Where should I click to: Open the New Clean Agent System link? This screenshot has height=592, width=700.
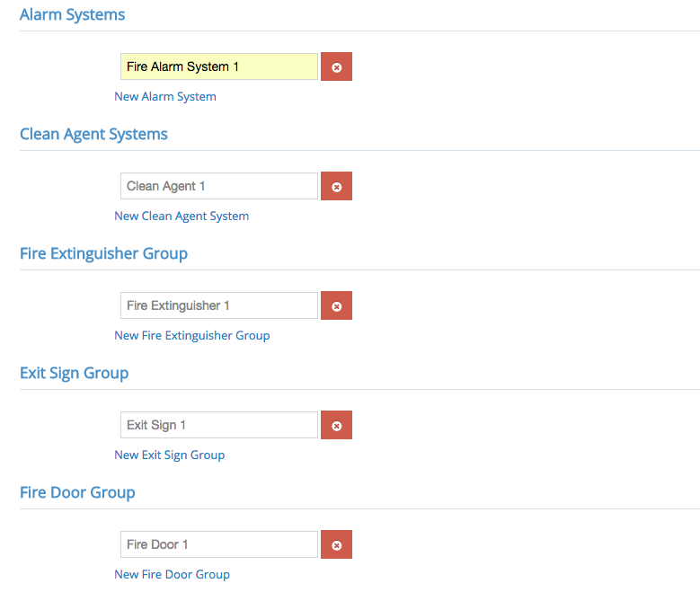click(x=182, y=216)
